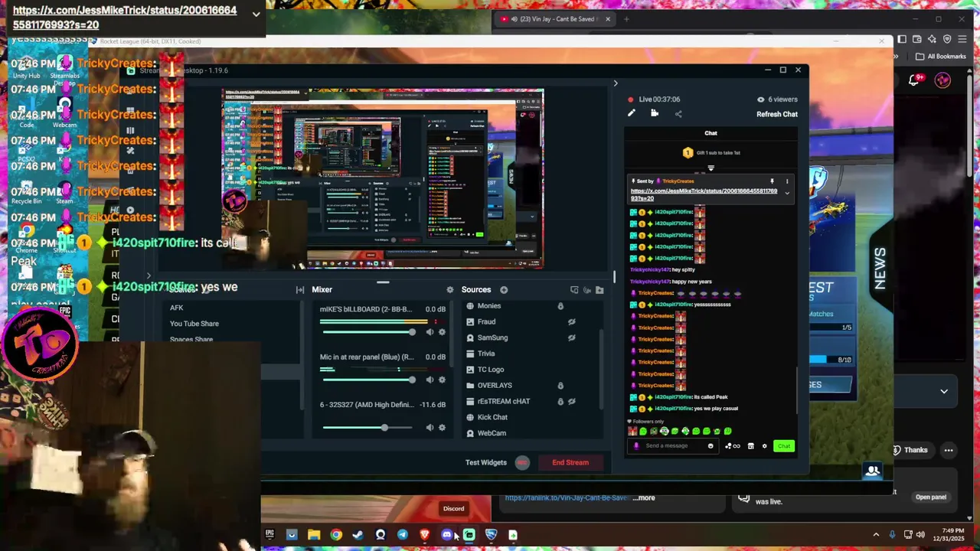Unlock the OVERLAYS folder source

point(560,386)
